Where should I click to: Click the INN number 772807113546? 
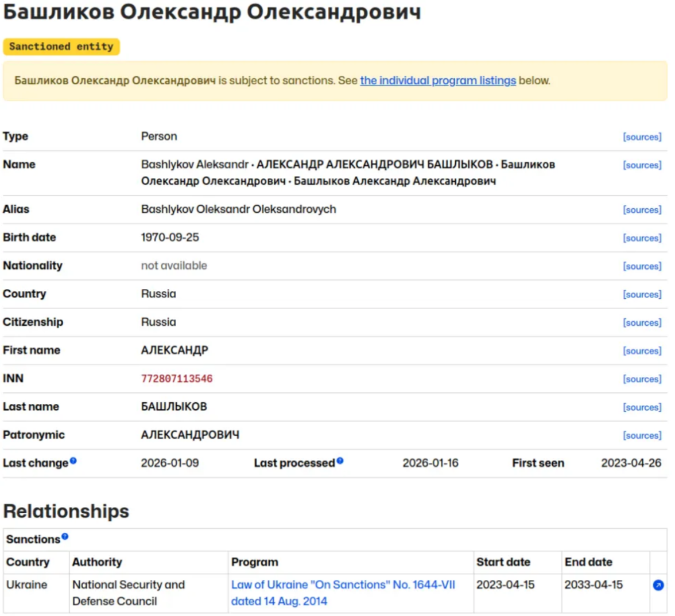point(177,379)
